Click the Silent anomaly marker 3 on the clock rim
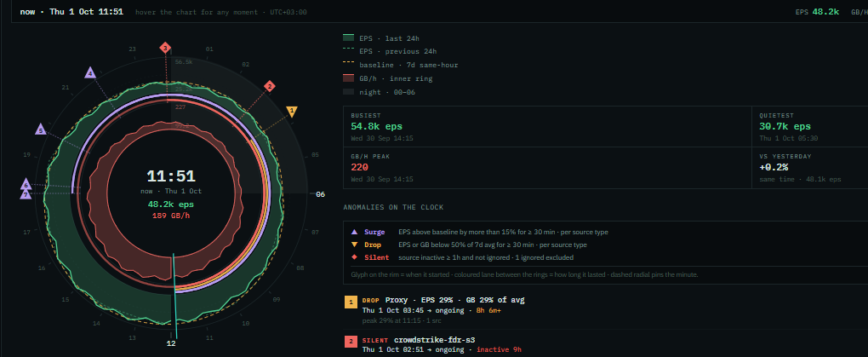 pyautogui.click(x=165, y=49)
